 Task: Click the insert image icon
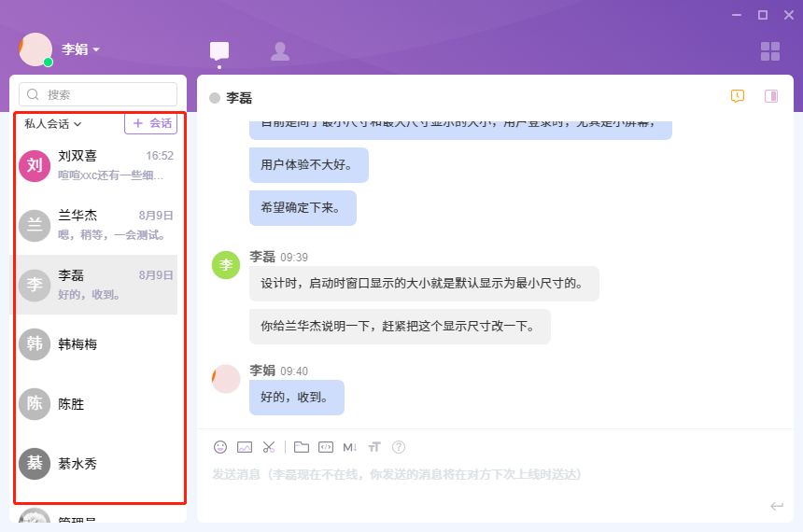[x=245, y=447]
